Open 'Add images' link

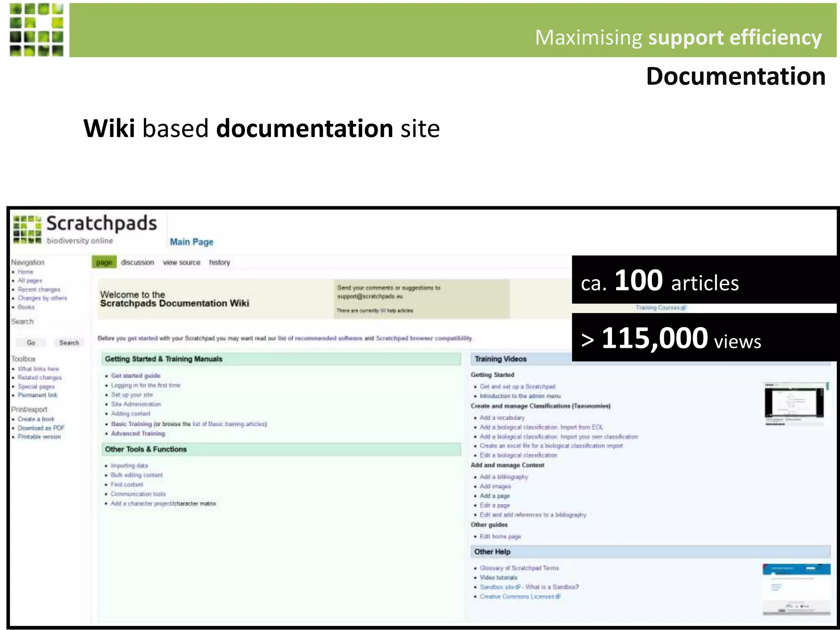coord(495,486)
